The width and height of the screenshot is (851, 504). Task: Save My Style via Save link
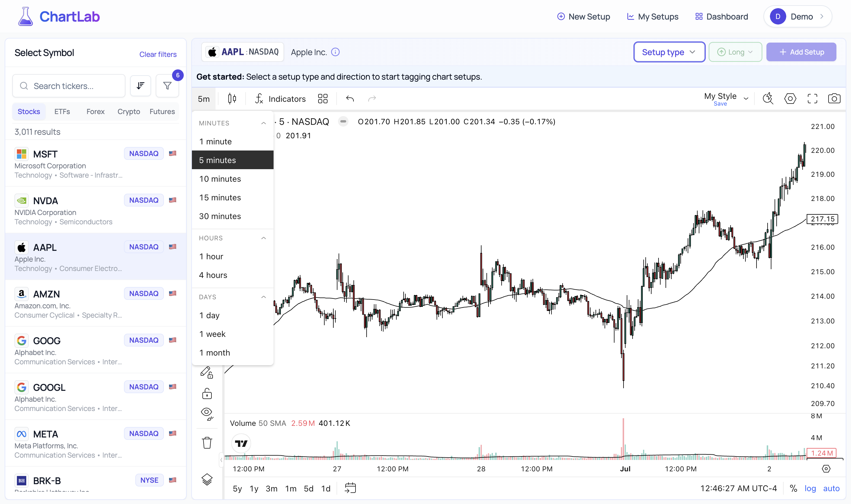[720, 104]
